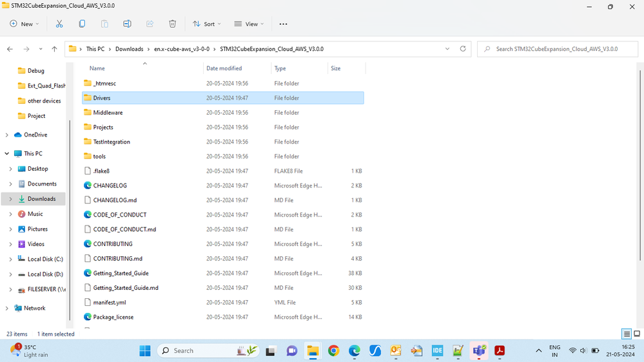Switch to details view layout icon

627,334
